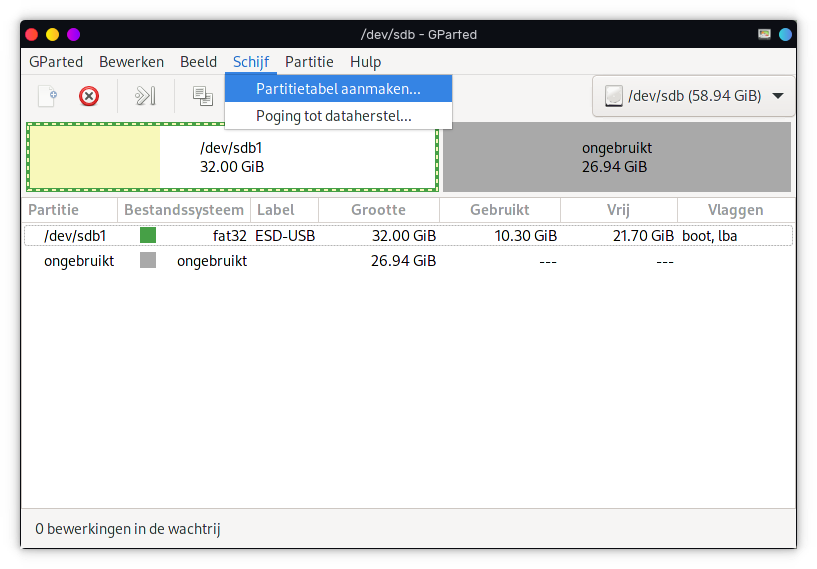This screenshot has height=569, width=817.
Task: Click the Bestandssysteem column header
Action: (x=183, y=210)
